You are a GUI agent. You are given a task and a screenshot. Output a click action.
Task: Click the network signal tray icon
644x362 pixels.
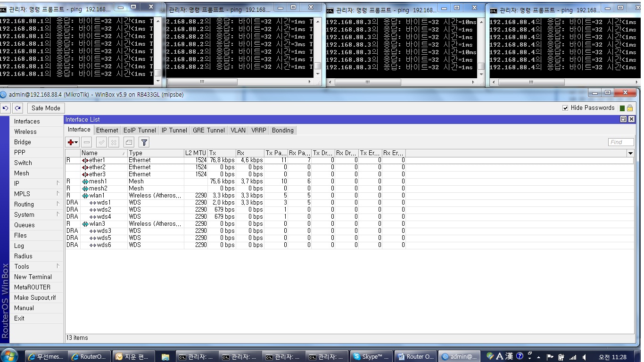click(573, 357)
